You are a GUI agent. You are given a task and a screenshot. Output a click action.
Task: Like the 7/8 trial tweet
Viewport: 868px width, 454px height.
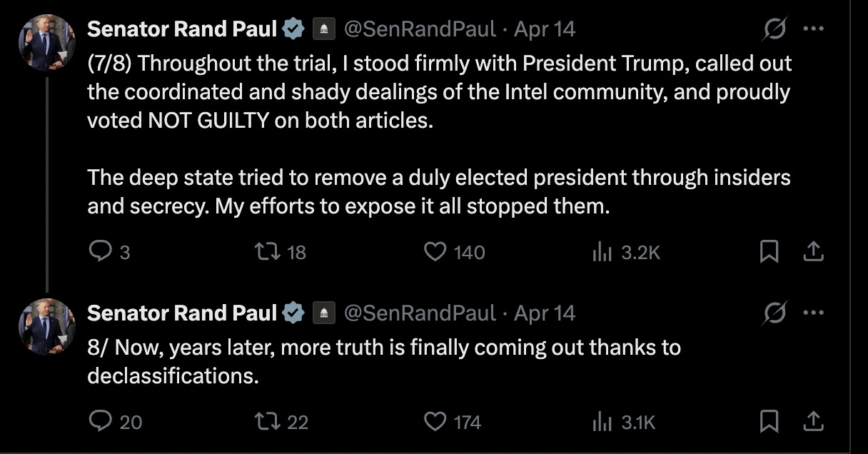(x=435, y=251)
